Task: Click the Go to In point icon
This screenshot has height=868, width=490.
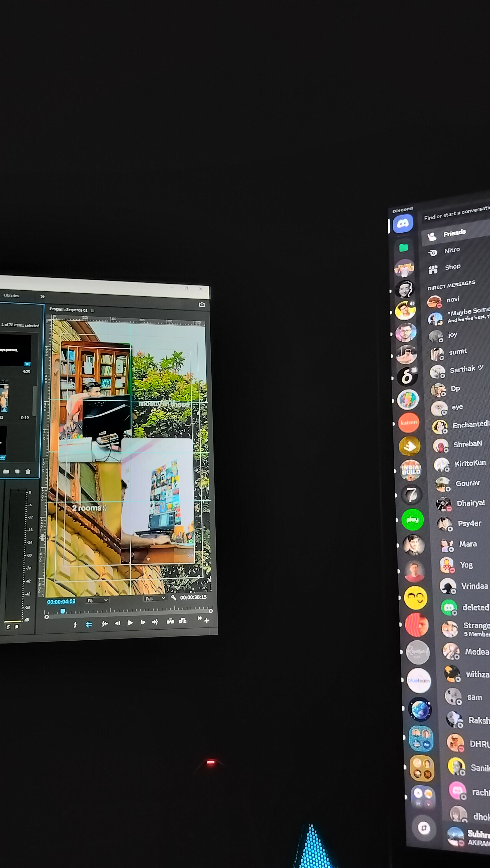Action: point(105,624)
